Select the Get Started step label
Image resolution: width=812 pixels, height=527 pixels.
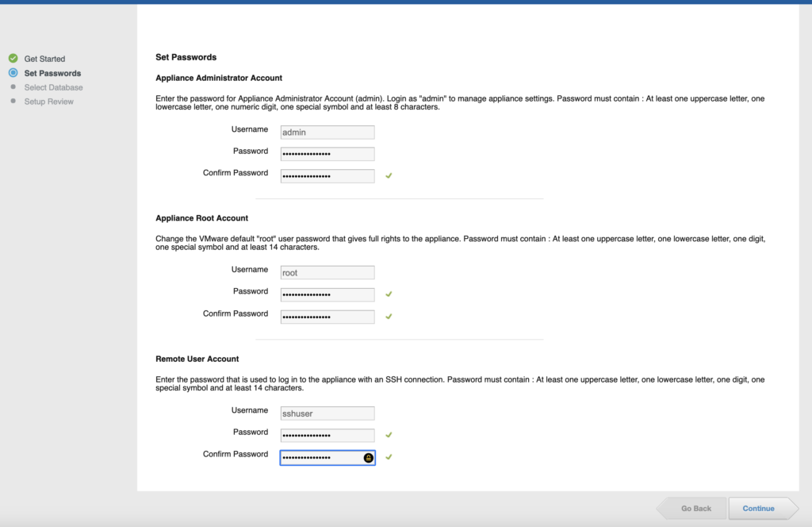(x=44, y=59)
